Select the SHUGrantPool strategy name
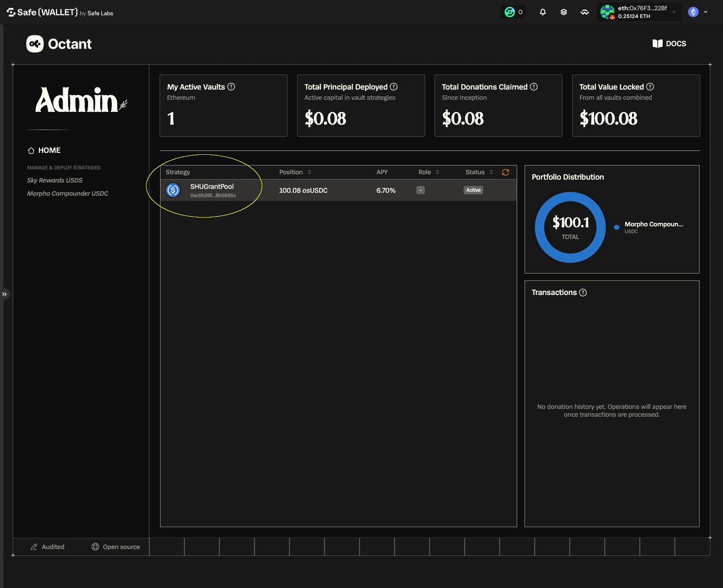Screen dimensions: 723x588 [x=212, y=186]
